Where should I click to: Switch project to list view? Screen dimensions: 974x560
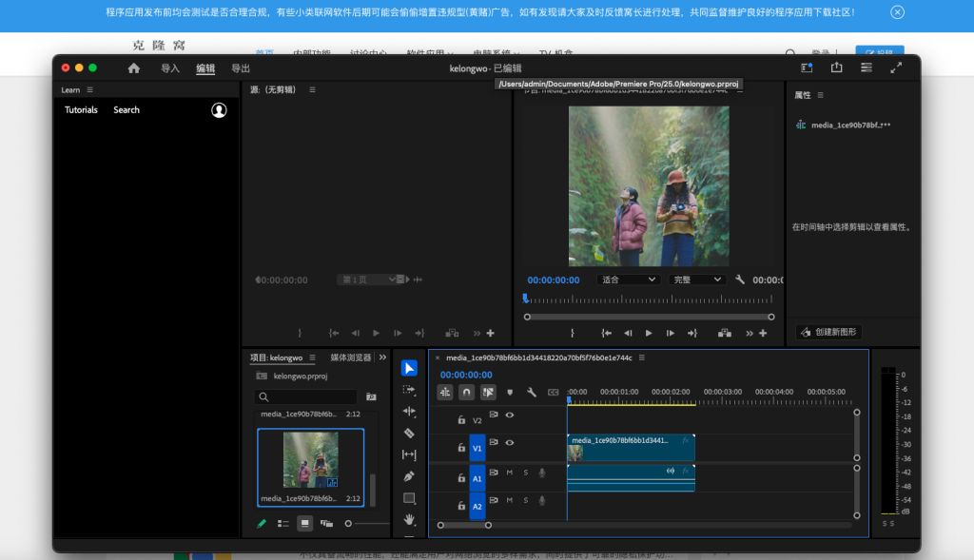pyautogui.click(x=283, y=523)
